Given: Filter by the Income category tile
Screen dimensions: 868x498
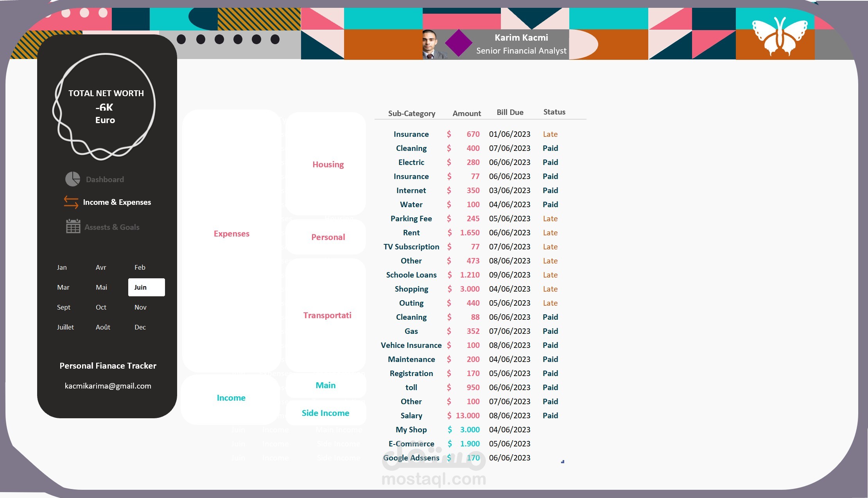Looking at the screenshot, I should 231,398.
